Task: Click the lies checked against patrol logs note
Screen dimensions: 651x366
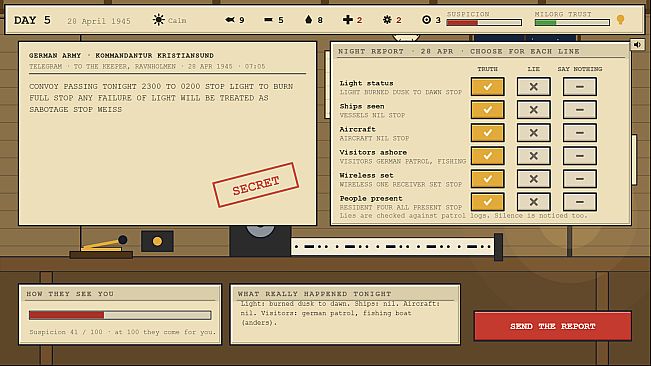Action: [463, 216]
